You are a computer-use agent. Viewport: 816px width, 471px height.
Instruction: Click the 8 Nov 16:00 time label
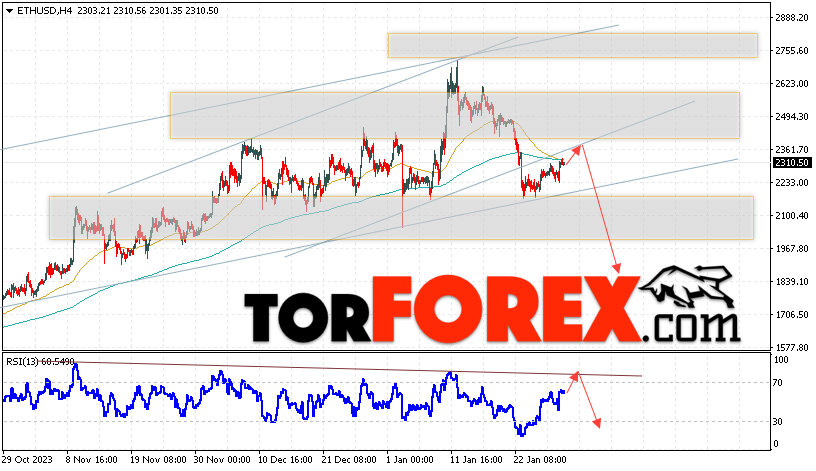coord(92,460)
